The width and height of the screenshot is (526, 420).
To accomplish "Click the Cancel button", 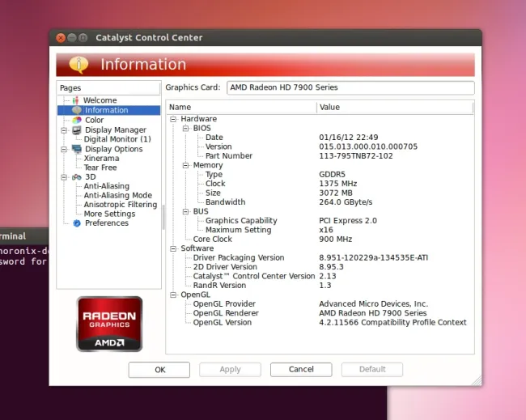I will pos(301,369).
